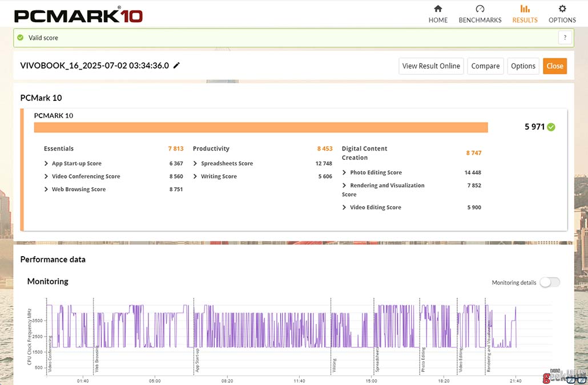588x385 pixels.
Task: Click the Performance data heading
Action: (53, 259)
